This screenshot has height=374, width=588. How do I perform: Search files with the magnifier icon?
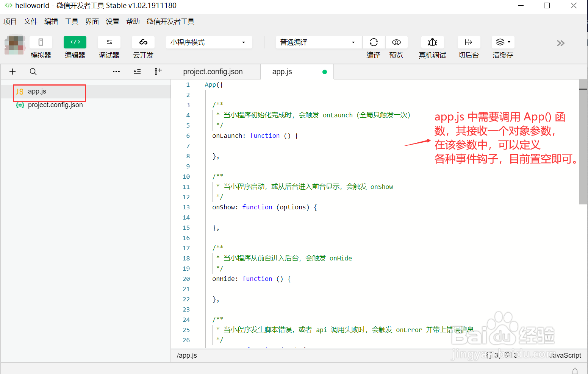pos(33,72)
